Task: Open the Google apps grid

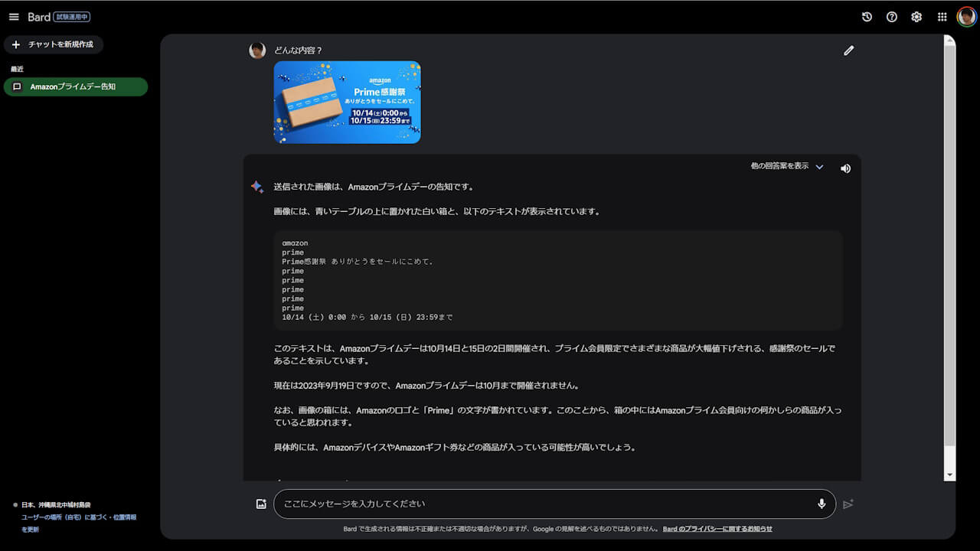Action: pyautogui.click(x=942, y=17)
